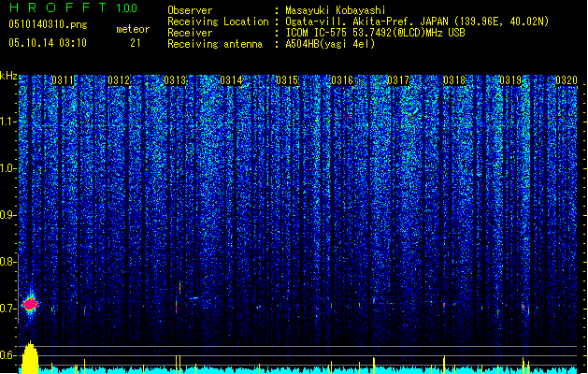This screenshot has width=588, height=374.
Task: Click the 0311 time marker
Action: click(63, 80)
